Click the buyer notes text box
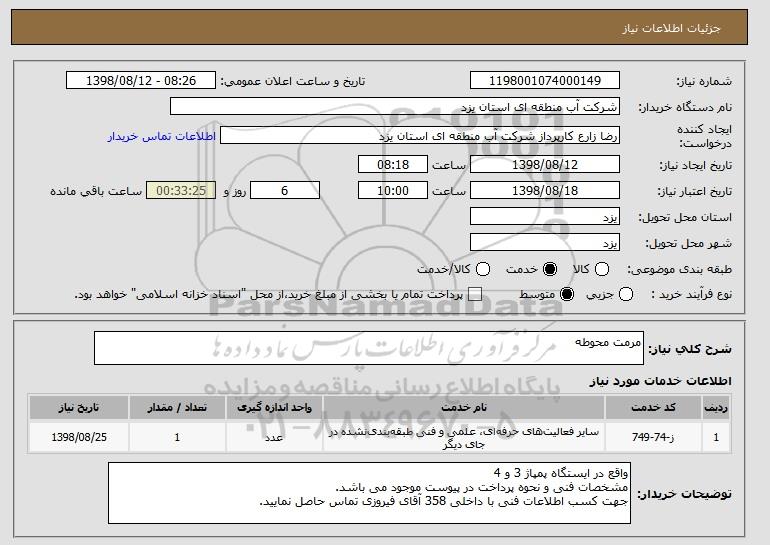This screenshot has height=545, width=770. [369, 493]
